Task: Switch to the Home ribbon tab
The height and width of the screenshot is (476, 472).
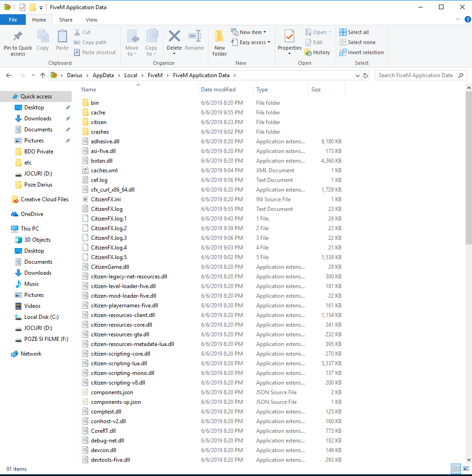Action: (39, 20)
